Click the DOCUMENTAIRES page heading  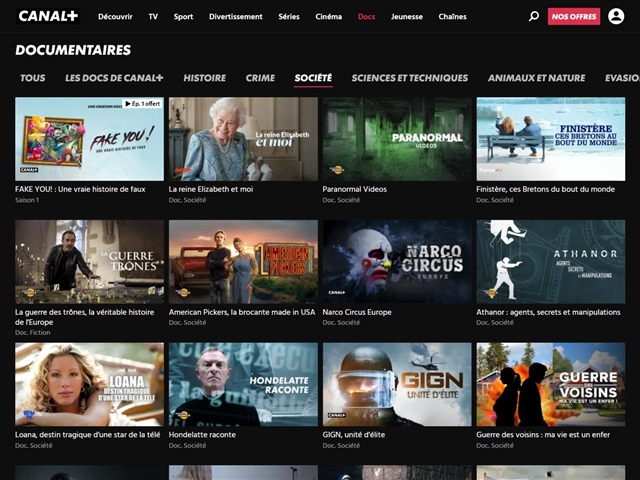pos(73,50)
